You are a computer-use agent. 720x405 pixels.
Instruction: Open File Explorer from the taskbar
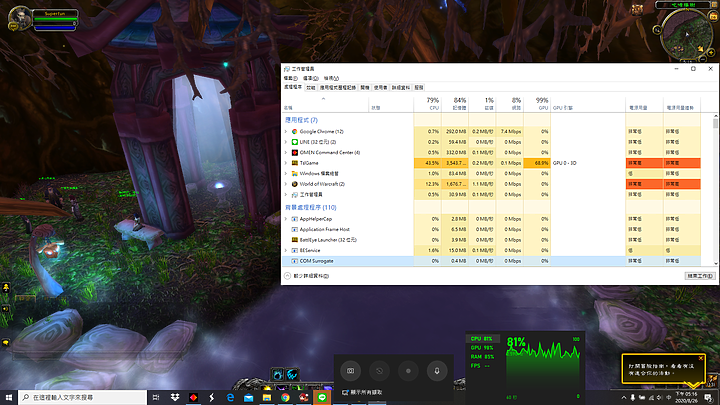click(267, 397)
